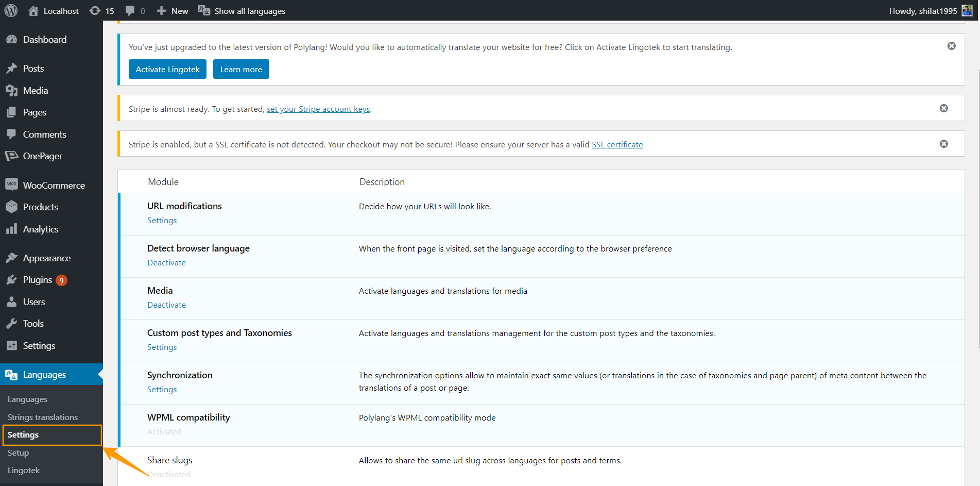Follow the SSL certificate link
The height and width of the screenshot is (486, 980).
[617, 145]
